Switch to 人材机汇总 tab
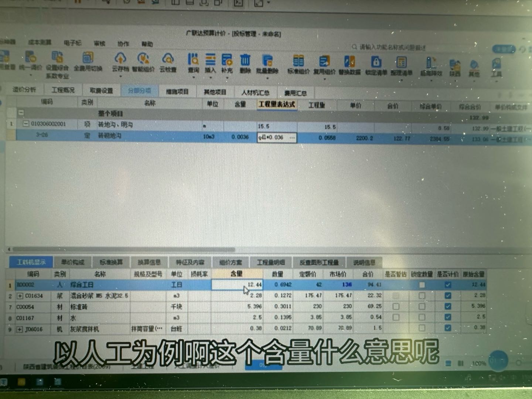Image resolution: width=532 pixels, height=399 pixels. 256,93
